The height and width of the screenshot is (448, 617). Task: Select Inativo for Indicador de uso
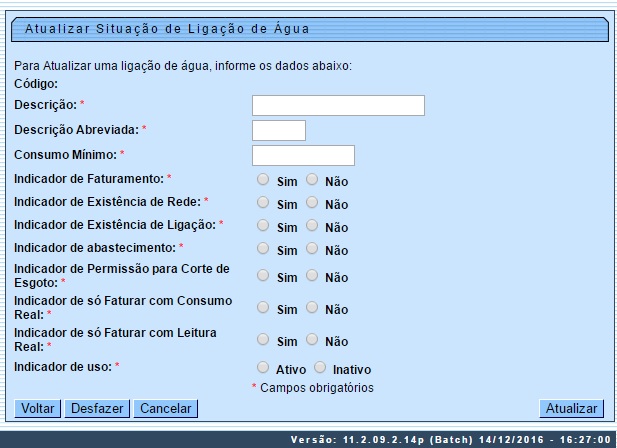pos(320,367)
